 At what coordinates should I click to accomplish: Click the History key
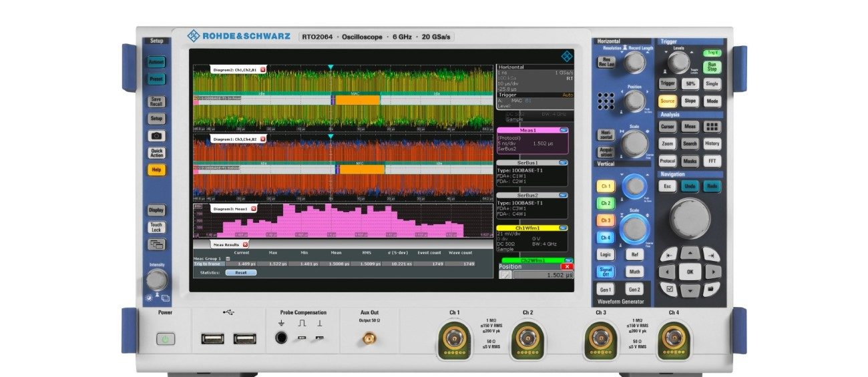click(x=712, y=143)
